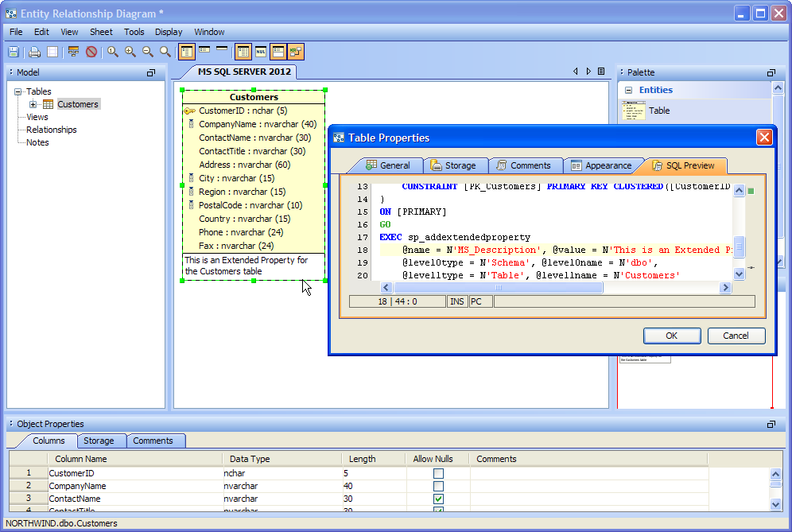This screenshot has width=792, height=532.
Task: Select the Relationships item in Model tree
Action: click(52, 130)
